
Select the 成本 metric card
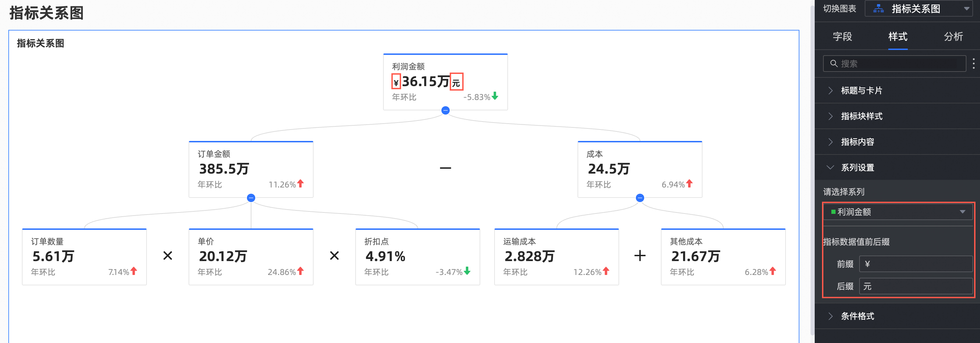(640, 169)
